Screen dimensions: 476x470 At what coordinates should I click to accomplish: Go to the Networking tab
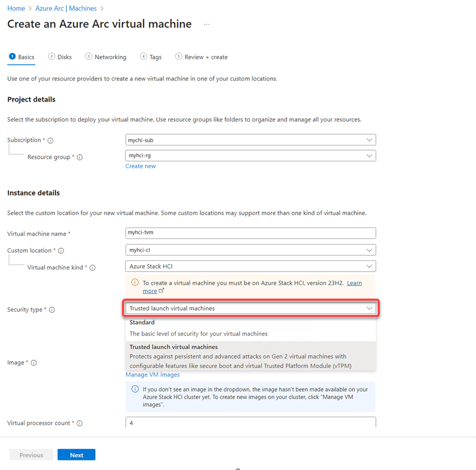click(106, 57)
